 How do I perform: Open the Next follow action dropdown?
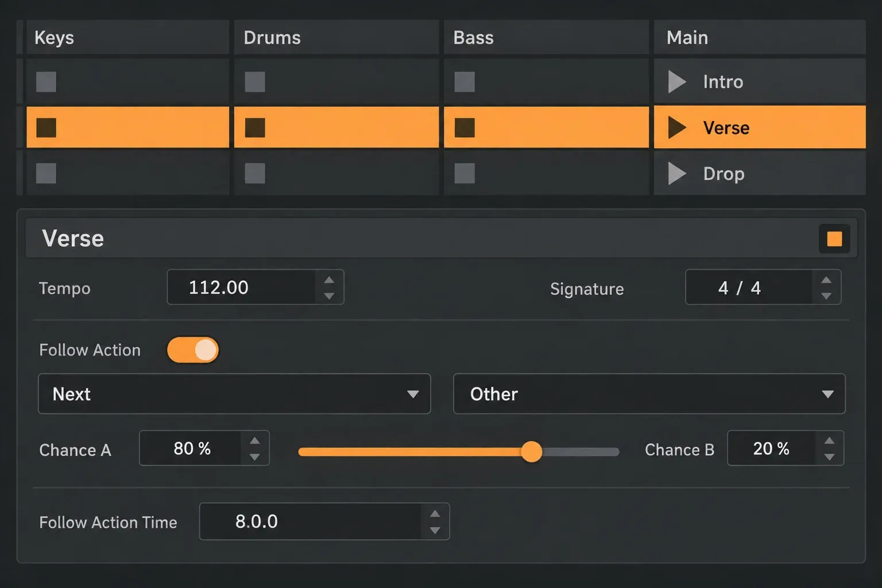pyautogui.click(x=234, y=394)
